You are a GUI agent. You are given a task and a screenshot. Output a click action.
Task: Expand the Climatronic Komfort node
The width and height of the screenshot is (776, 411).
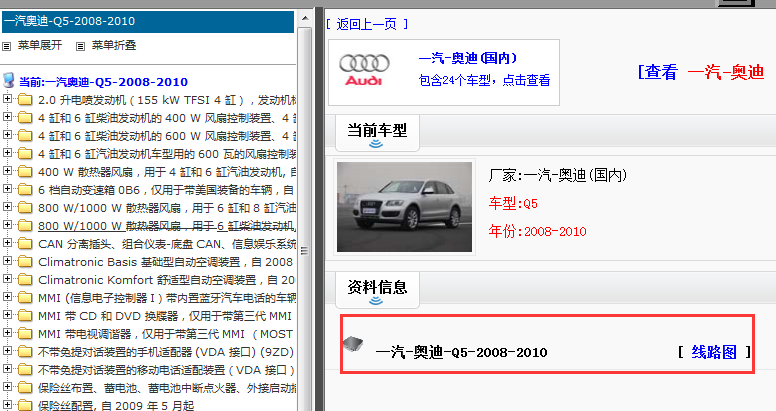(7, 278)
